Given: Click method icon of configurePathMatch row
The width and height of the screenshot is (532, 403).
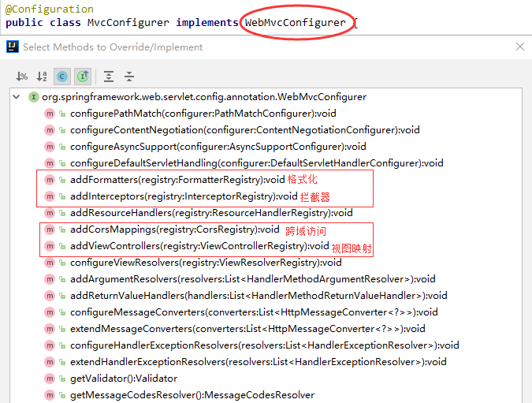Looking at the screenshot, I should point(50,114).
